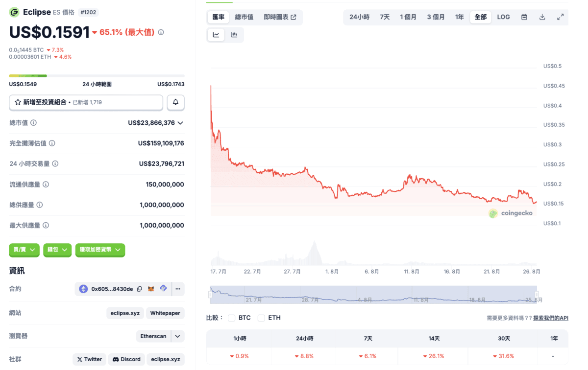Open the eclipse.xyz website link
The width and height of the screenshot is (588, 370).
(124, 313)
